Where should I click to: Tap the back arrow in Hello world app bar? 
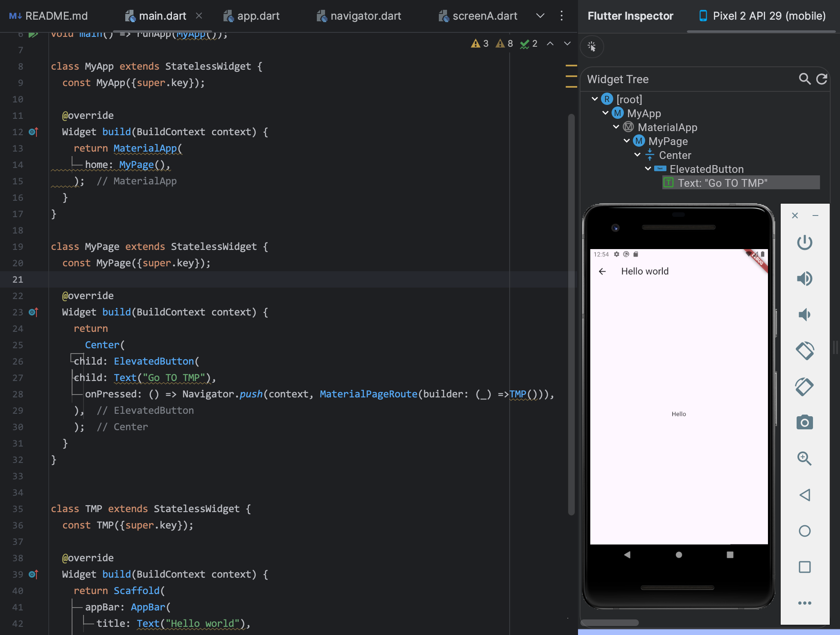(602, 271)
